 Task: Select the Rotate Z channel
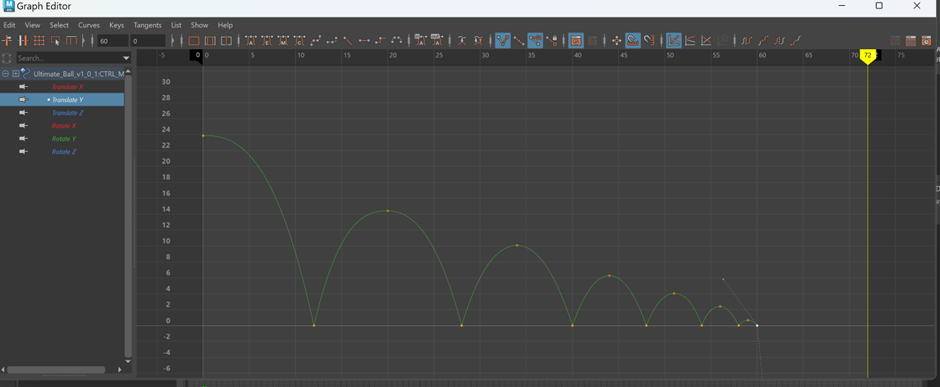coord(64,152)
